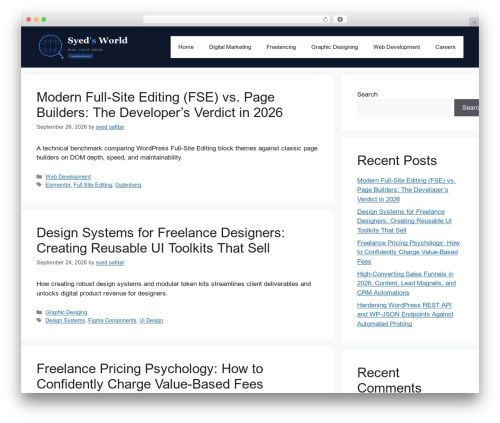Click the excerpt about creating robust design systems
This screenshot has height=423, width=500.
pyautogui.click(x=174, y=289)
